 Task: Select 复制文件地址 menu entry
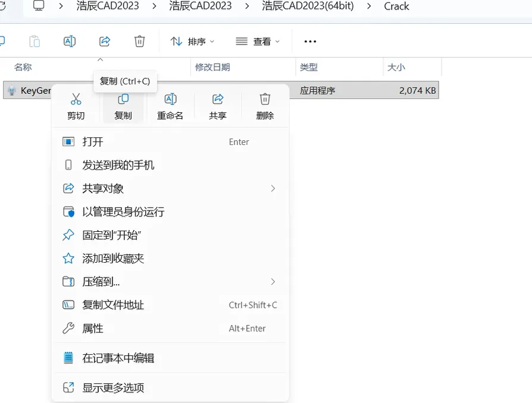[170, 305]
